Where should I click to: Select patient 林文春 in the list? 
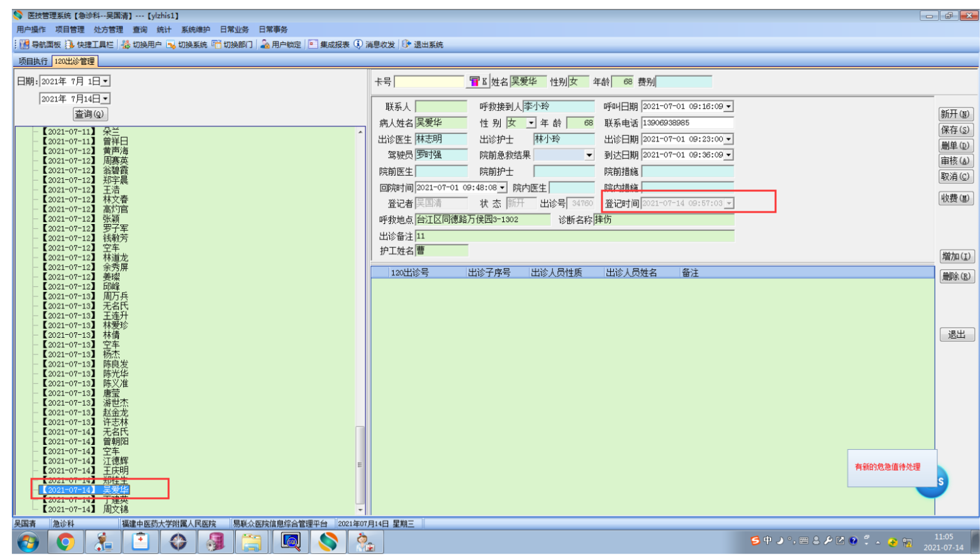pyautogui.click(x=85, y=199)
